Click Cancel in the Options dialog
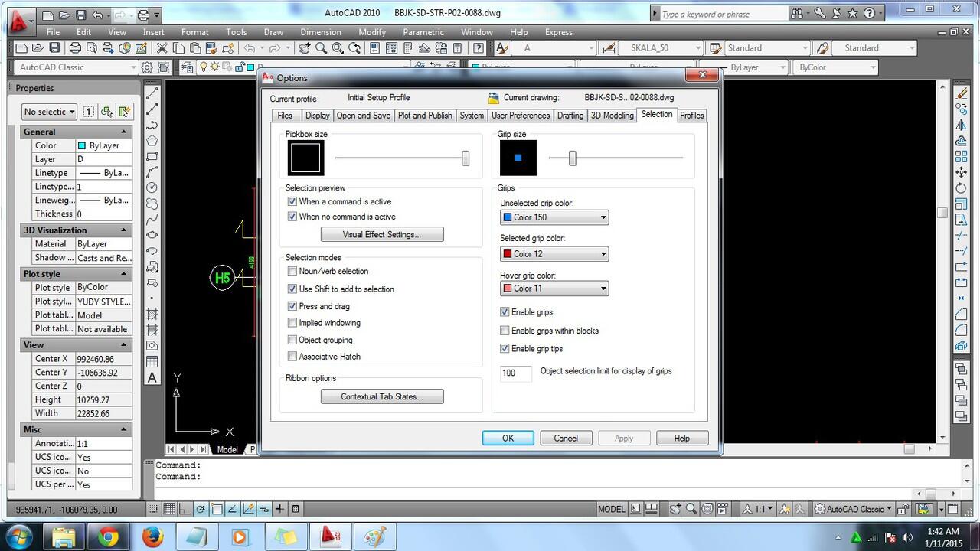 [x=566, y=438]
